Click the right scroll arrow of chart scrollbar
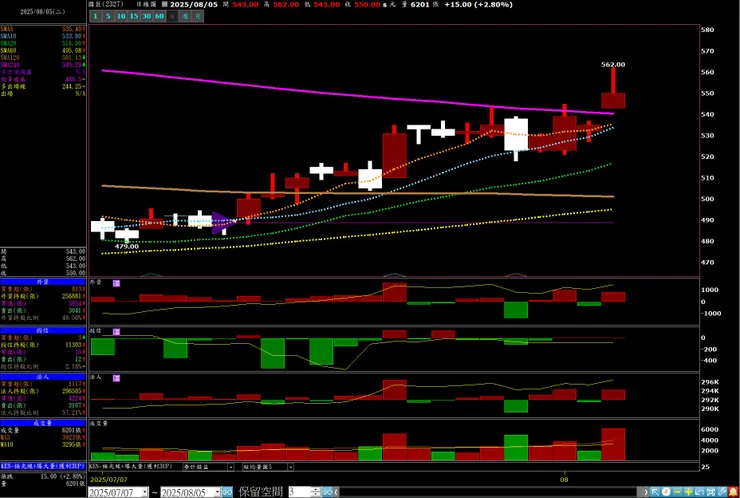 [646, 492]
